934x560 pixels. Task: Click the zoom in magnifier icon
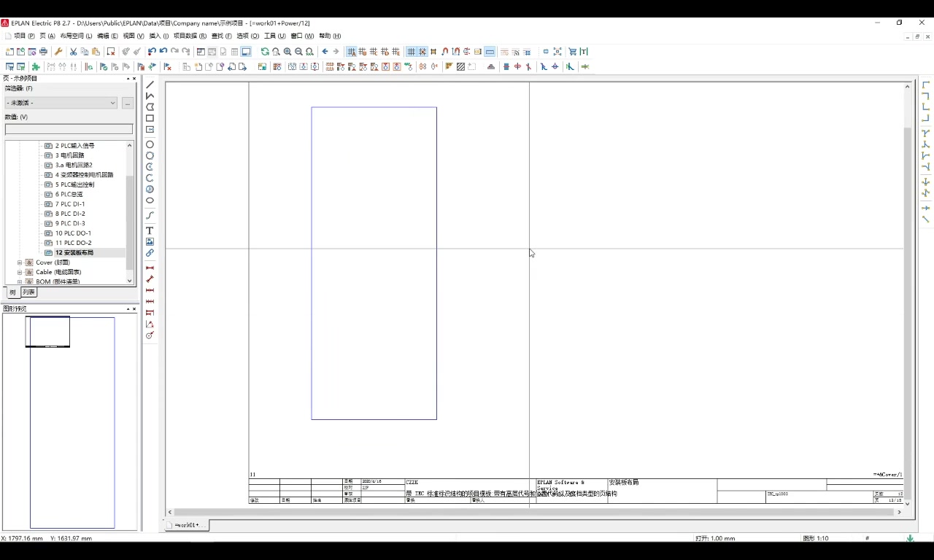point(287,52)
